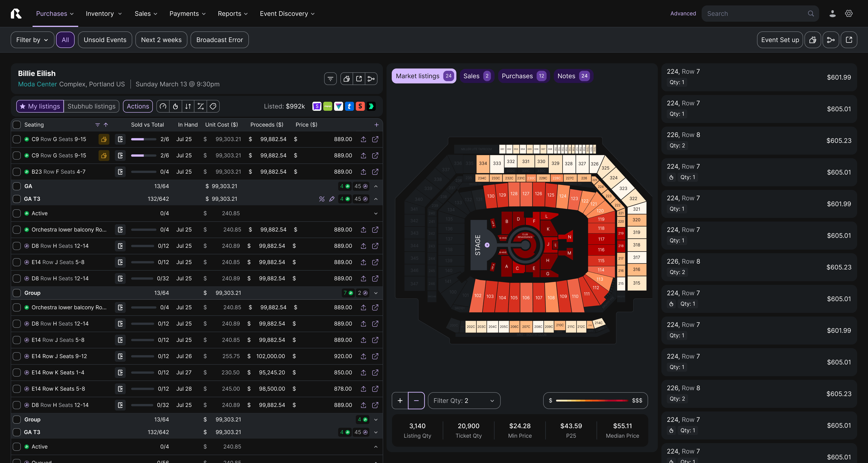Click the merge icon in the event header
868x463 pixels.
371,79
